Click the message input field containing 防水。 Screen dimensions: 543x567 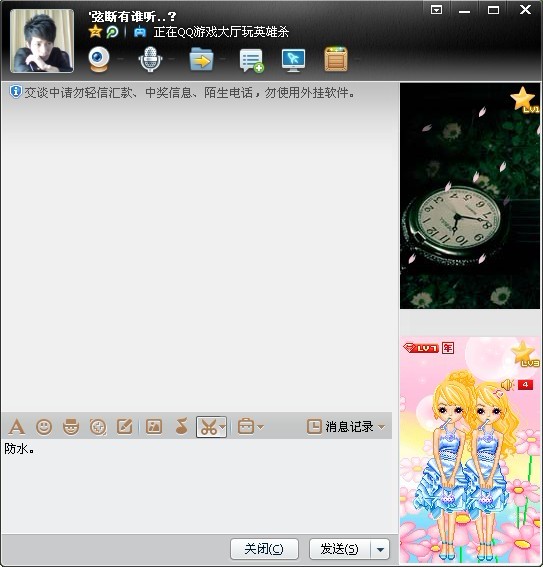pyautogui.click(x=197, y=486)
